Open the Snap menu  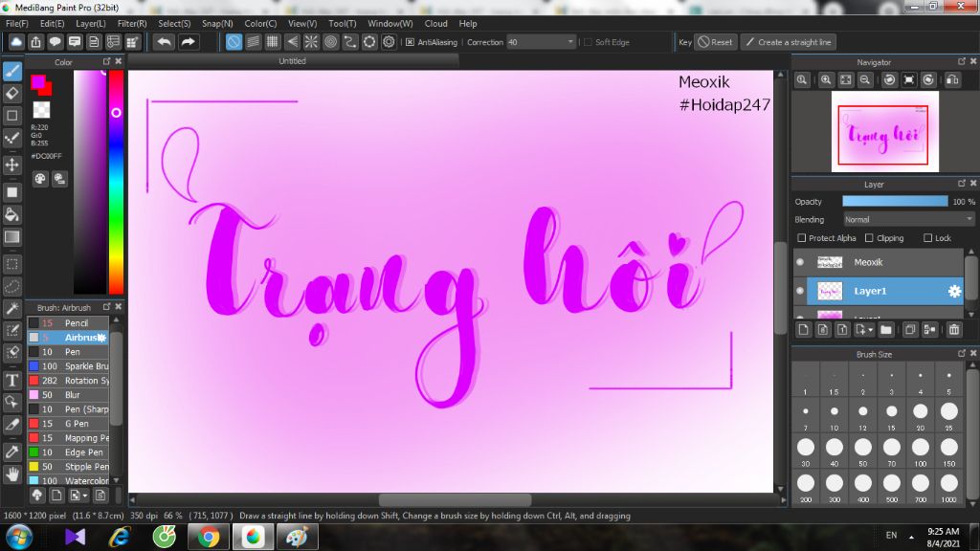click(217, 23)
